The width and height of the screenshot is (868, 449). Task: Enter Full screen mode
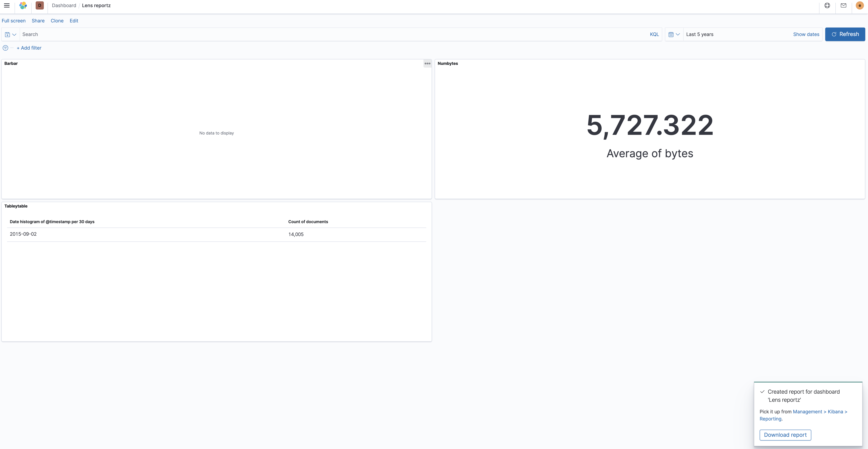[x=13, y=21]
